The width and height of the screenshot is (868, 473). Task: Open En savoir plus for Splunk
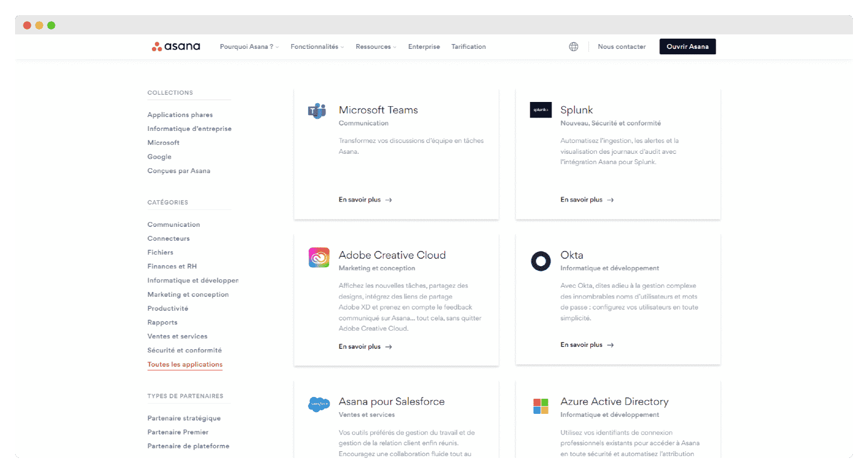(x=587, y=200)
